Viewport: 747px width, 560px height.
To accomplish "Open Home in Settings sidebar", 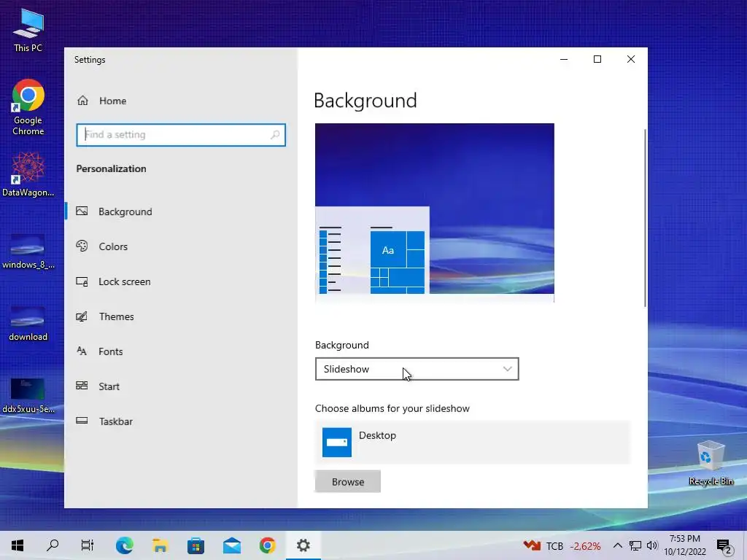I will coord(181,101).
